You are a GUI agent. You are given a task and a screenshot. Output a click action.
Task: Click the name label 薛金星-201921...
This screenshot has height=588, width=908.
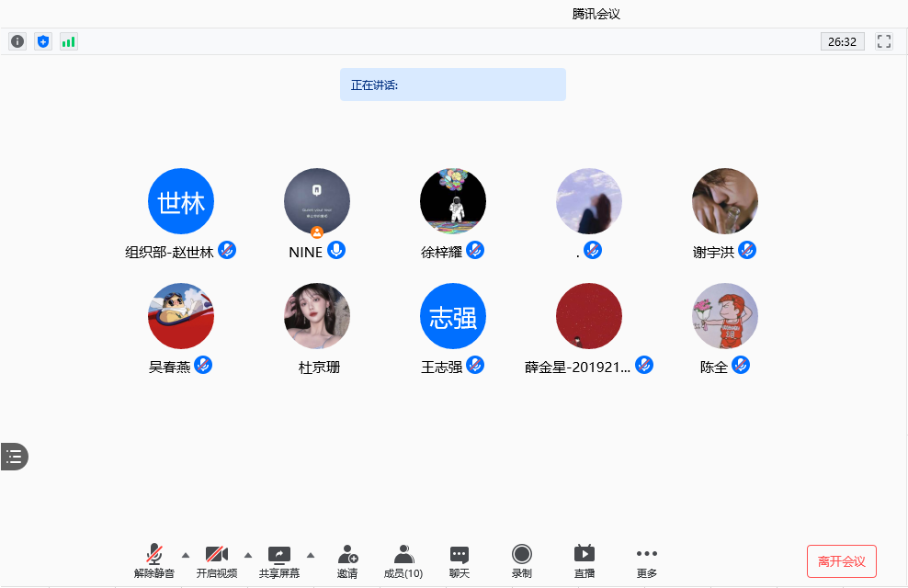click(x=577, y=367)
